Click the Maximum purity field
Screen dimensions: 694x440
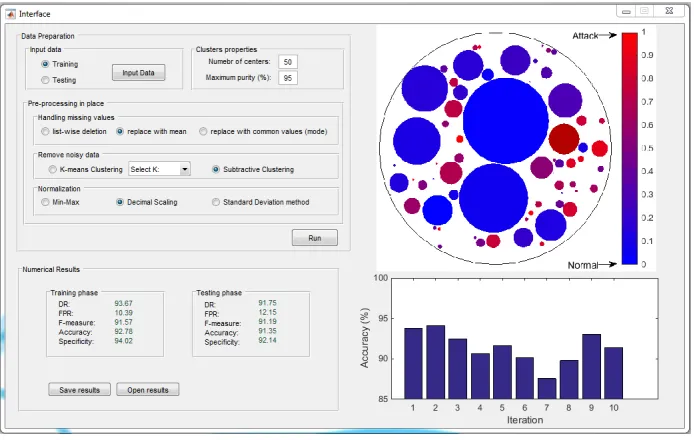(288, 78)
